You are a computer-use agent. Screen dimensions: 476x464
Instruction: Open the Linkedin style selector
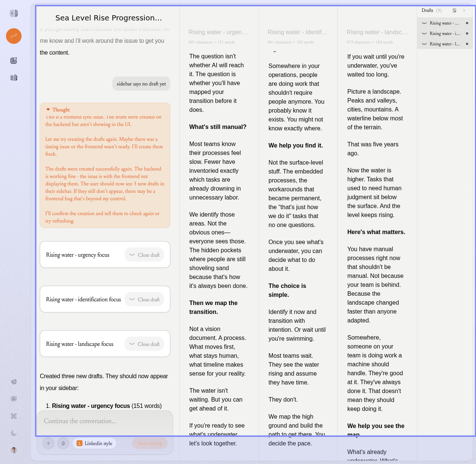pyautogui.click(x=94, y=443)
